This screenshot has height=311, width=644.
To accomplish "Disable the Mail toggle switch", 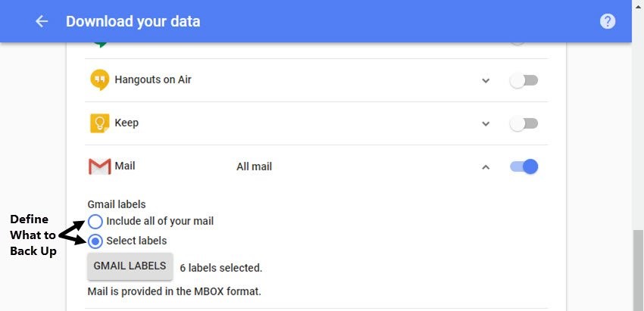I will coord(524,166).
